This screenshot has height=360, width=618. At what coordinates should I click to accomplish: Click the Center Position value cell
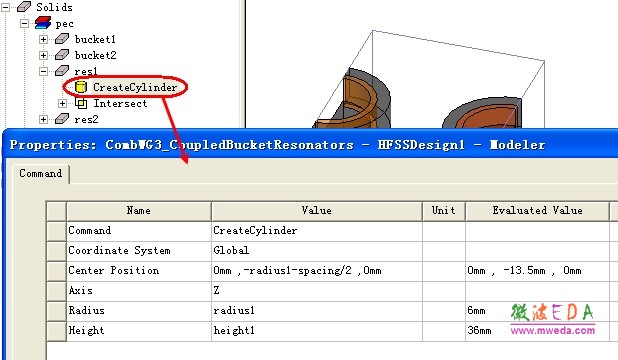click(x=317, y=271)
